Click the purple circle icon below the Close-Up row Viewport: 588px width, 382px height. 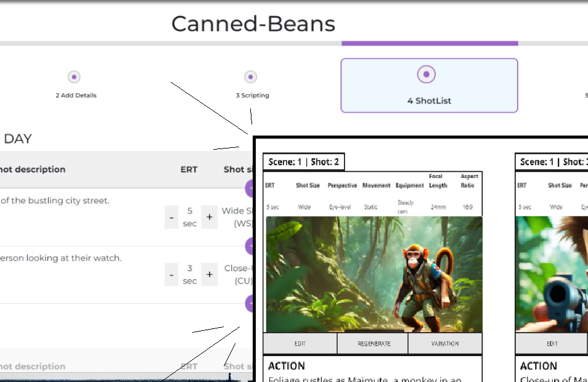[x=249, y=303]
